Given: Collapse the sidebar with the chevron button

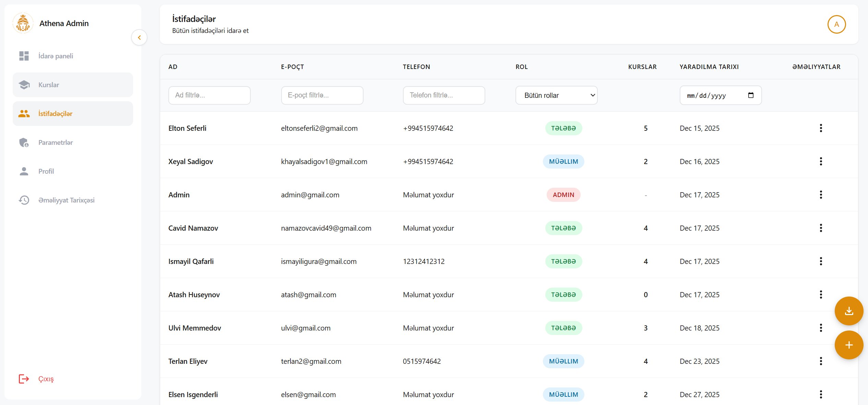Looking at the screenshot, I should click(139, 37).
